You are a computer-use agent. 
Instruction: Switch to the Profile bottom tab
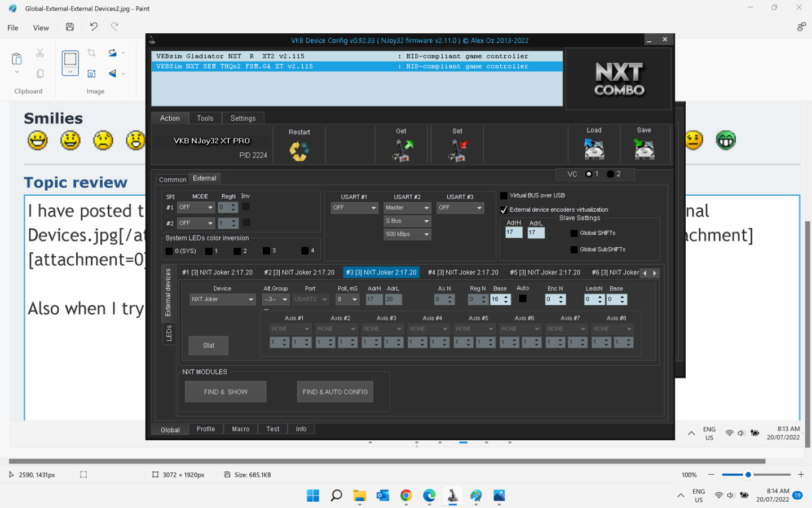click(206, 429)
